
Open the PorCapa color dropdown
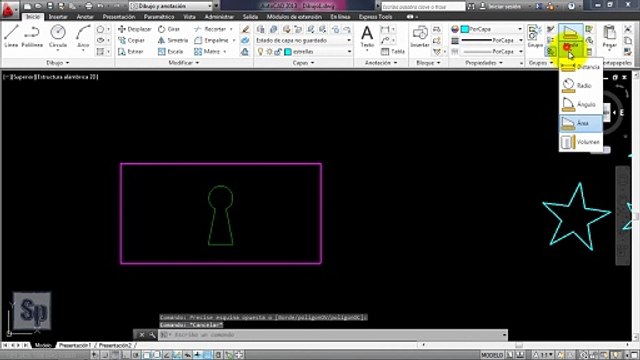[491, 29]
